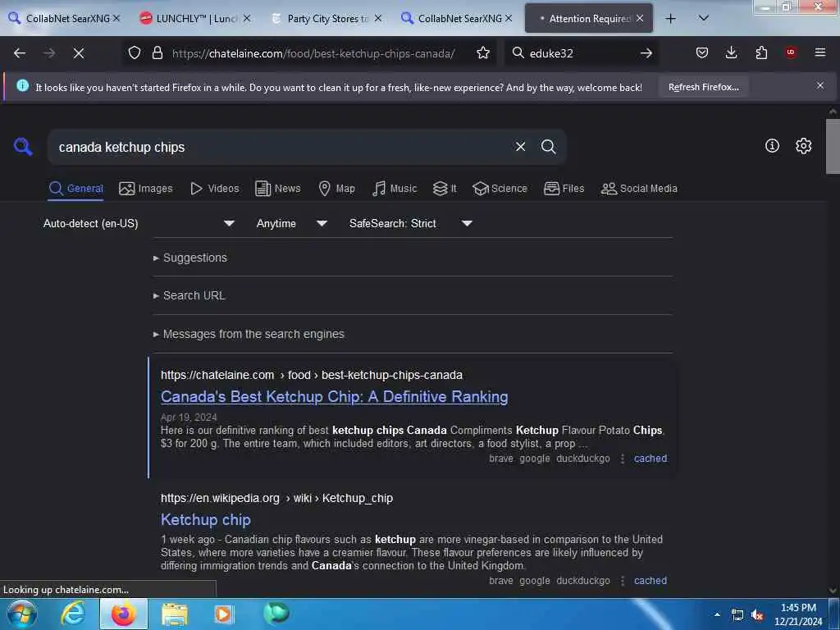Click the en.wikipedia.org result URL text
Image resolution: width=840 pixels, height=630 pixels.
(x=276, y=498)
